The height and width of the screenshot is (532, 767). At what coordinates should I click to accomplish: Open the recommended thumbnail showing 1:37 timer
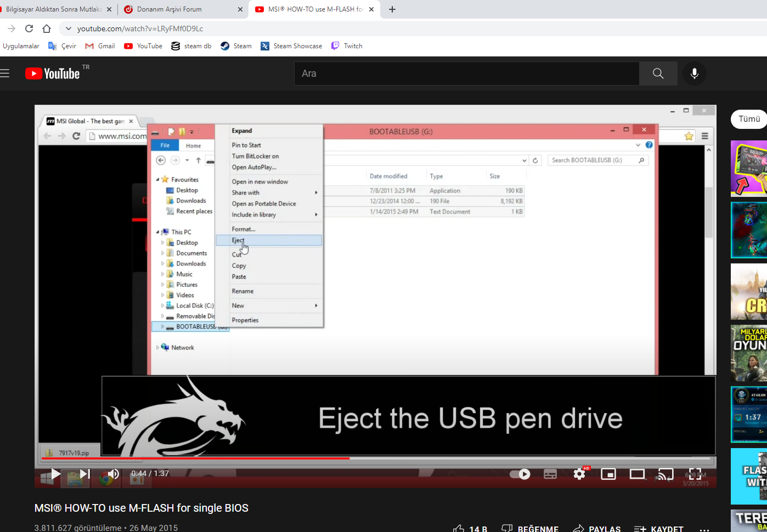pyautogui.click(x=749, y=415)
